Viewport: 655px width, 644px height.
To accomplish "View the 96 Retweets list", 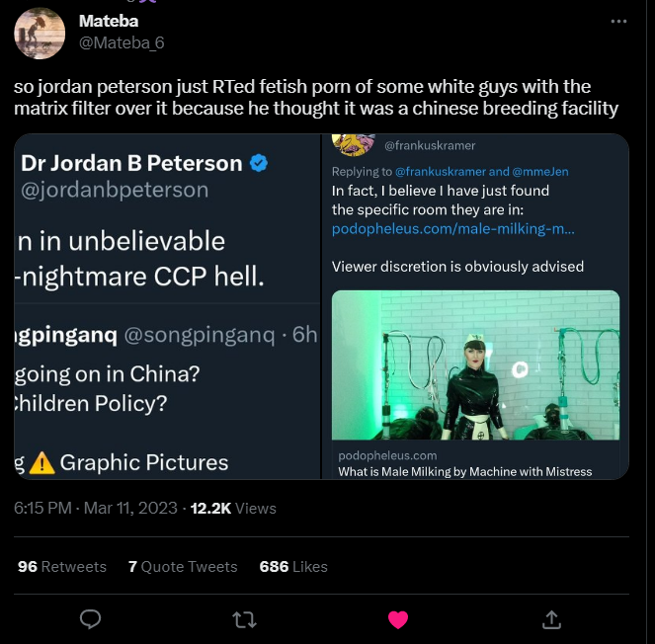I will point(61,566).
